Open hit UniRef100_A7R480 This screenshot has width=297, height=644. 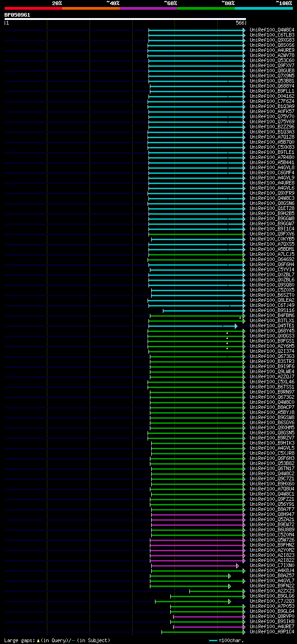(x=272, y=157)
